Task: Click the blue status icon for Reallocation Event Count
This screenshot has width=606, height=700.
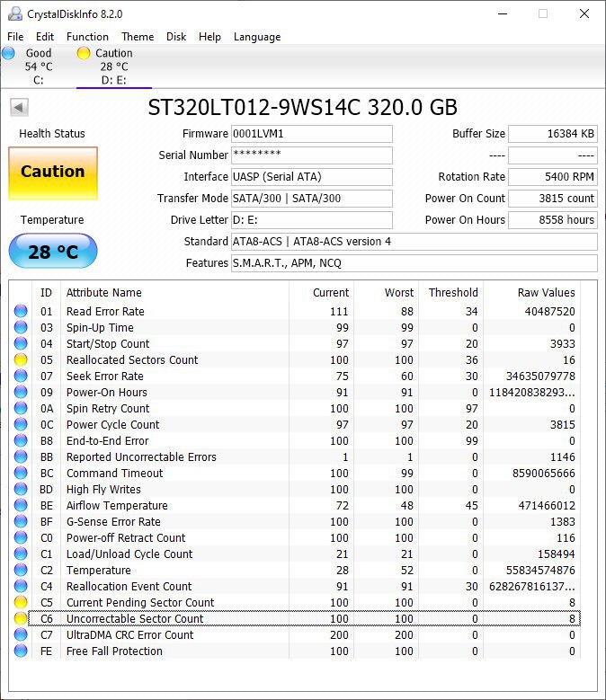Action: click(21, 586)
